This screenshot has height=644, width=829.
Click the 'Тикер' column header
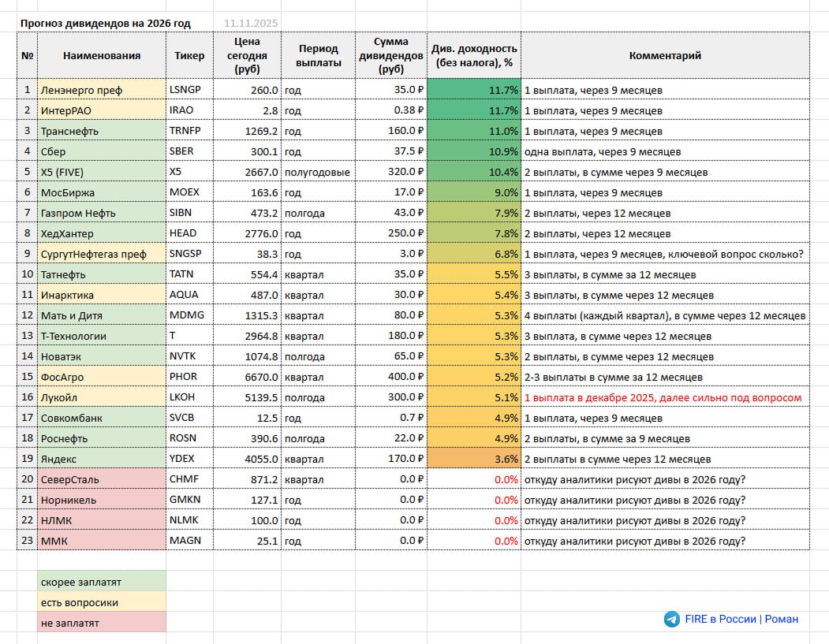pyautogui.click(x=189, y=55)
